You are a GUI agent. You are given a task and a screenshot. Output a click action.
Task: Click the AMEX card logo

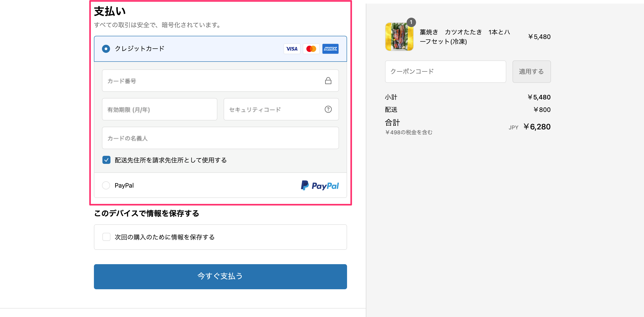[x=330, y=49]
